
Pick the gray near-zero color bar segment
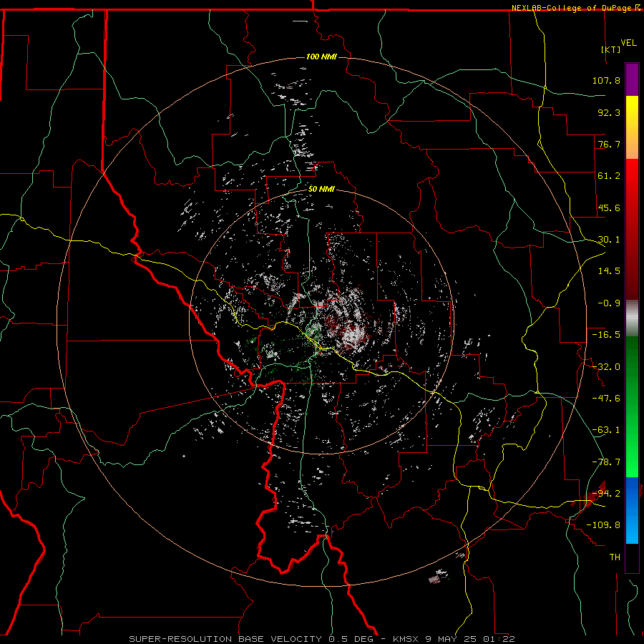pyautogui.click(x=632, y=318)
